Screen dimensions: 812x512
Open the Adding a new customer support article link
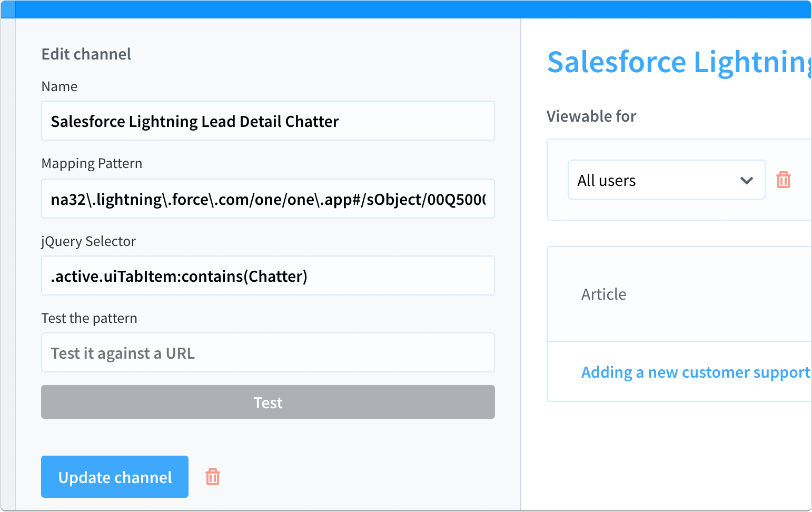[x=696, y=372]
